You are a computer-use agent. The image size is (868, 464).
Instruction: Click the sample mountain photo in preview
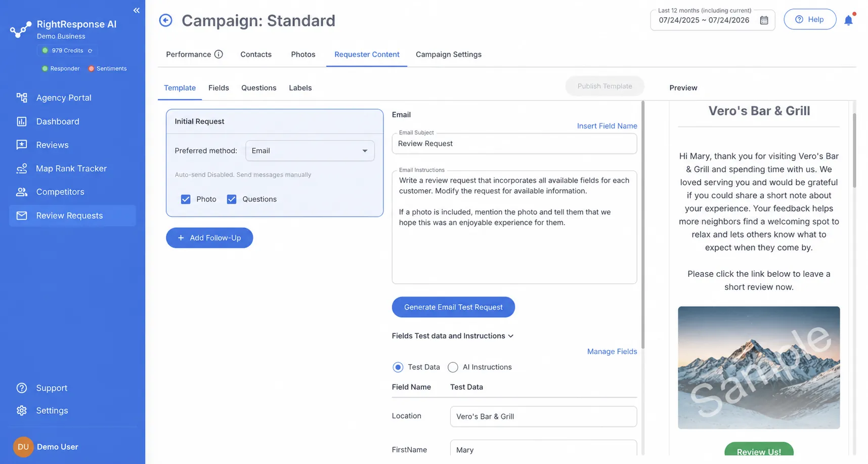click(759, 368)
